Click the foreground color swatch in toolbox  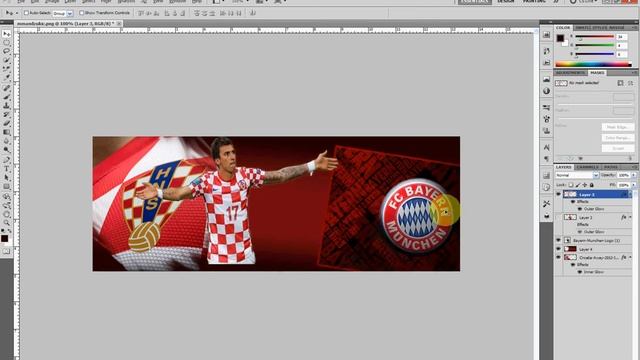coord(4,238)
